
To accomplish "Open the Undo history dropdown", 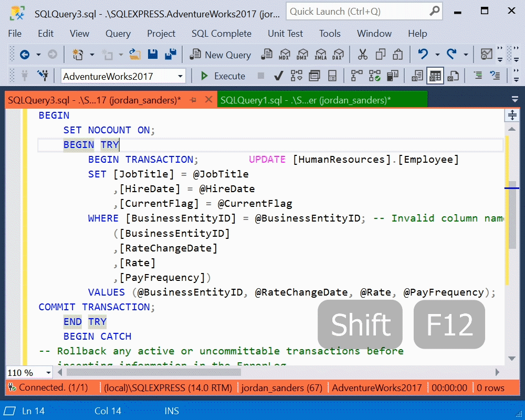I will [x=437, y=55].
